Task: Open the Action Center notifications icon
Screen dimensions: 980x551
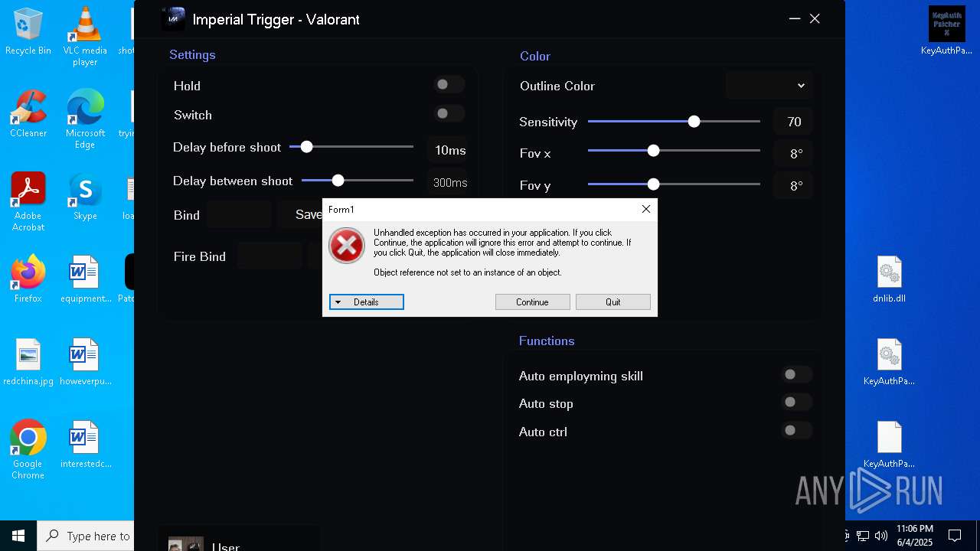Action: click(x=955, y=536)
